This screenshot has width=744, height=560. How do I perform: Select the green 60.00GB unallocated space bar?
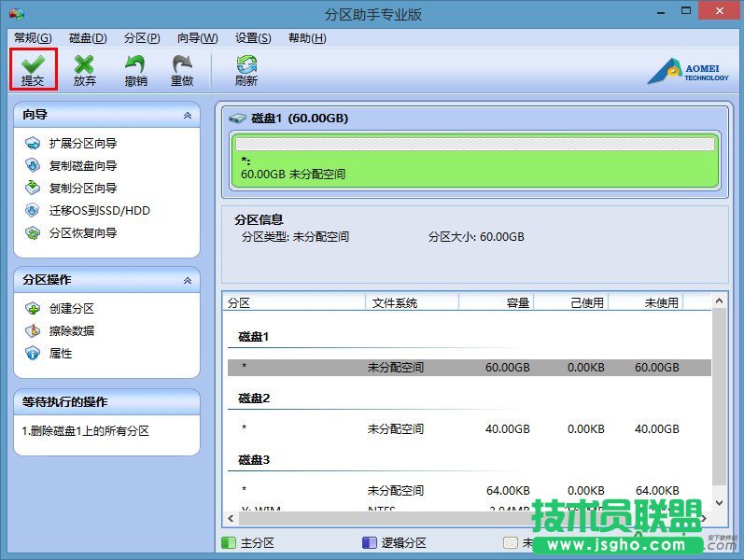474,161
